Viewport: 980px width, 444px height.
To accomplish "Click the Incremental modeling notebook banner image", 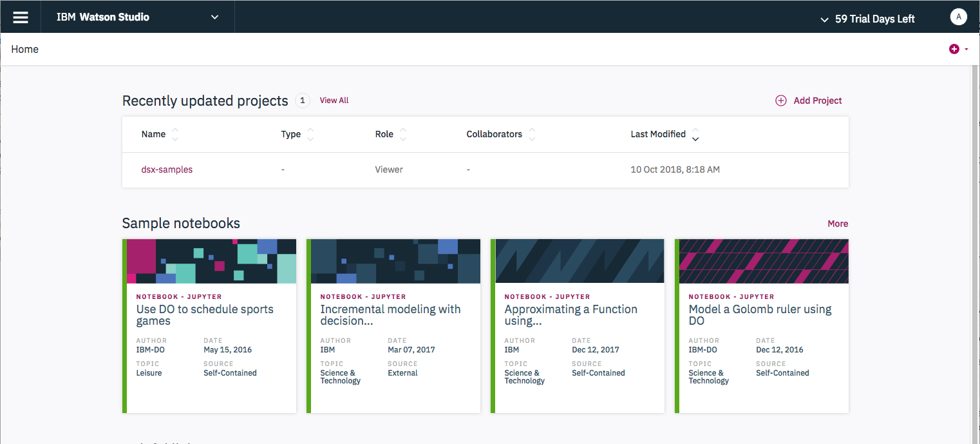I will point(395,261).
